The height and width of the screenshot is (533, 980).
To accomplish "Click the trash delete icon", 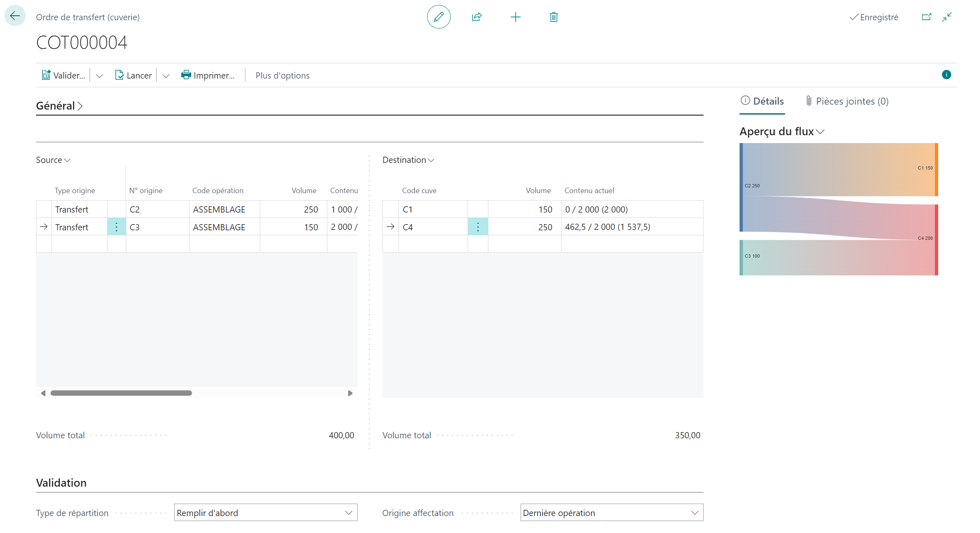I will [553, 17].
